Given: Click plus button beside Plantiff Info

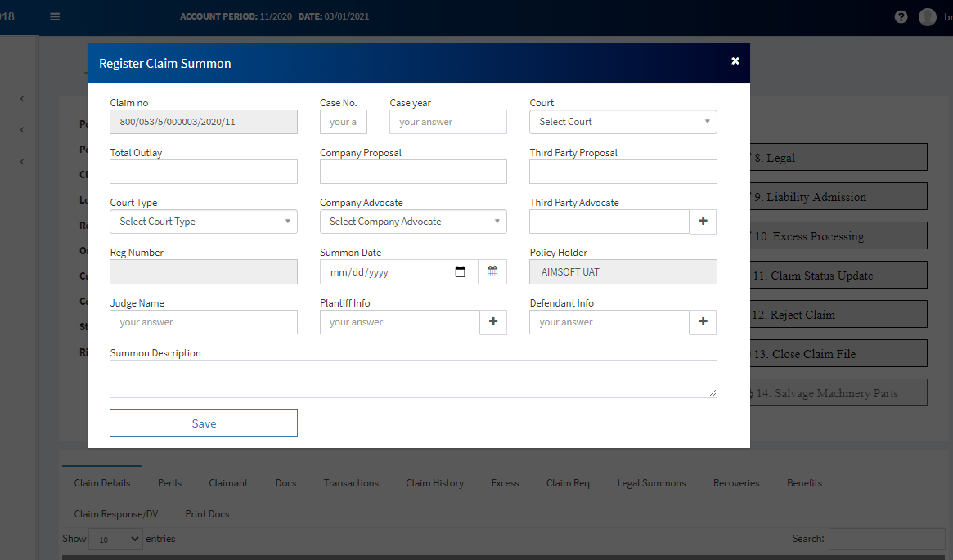Looking at the screenshot, I should pyautogui.click(x=492, y=322).
